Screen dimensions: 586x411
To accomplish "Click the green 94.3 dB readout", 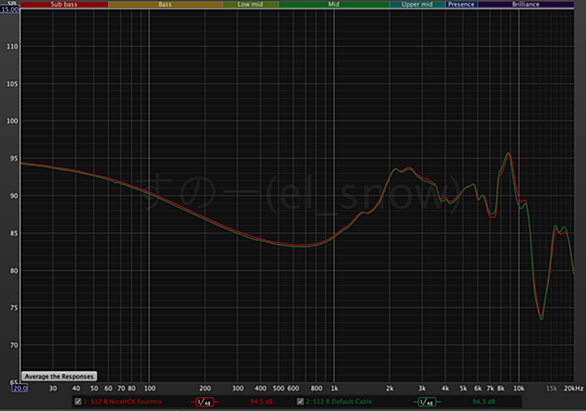I will pyautogui.click(x=484, y=402).
